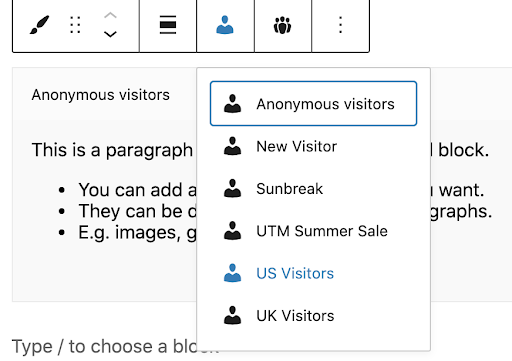Click person icon beside Anonymous visitors option

coord(232,104)
